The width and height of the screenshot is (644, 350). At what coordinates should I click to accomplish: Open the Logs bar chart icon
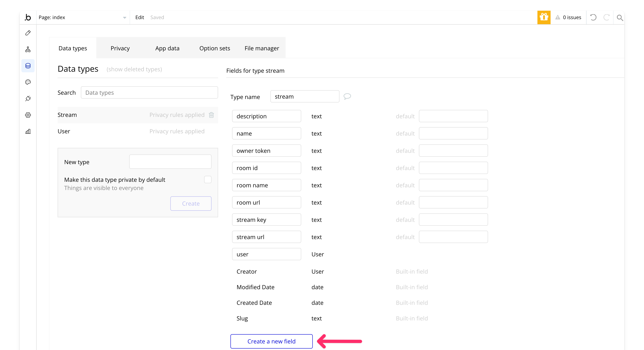coord(28,131)
